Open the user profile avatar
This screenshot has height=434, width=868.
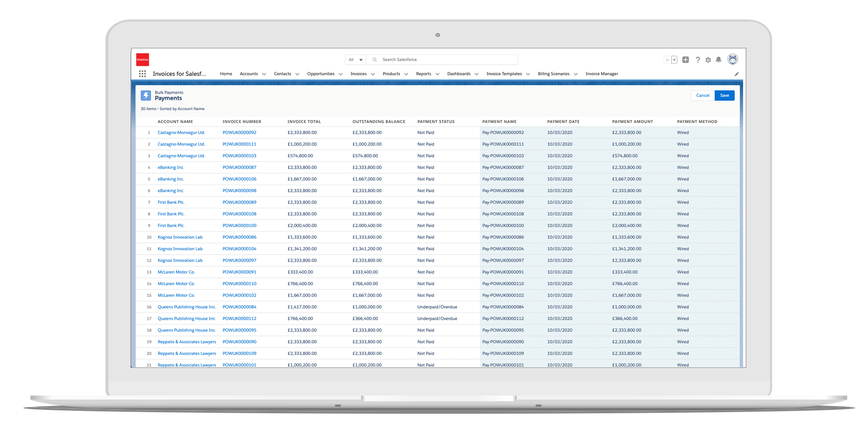pos(732,59)
